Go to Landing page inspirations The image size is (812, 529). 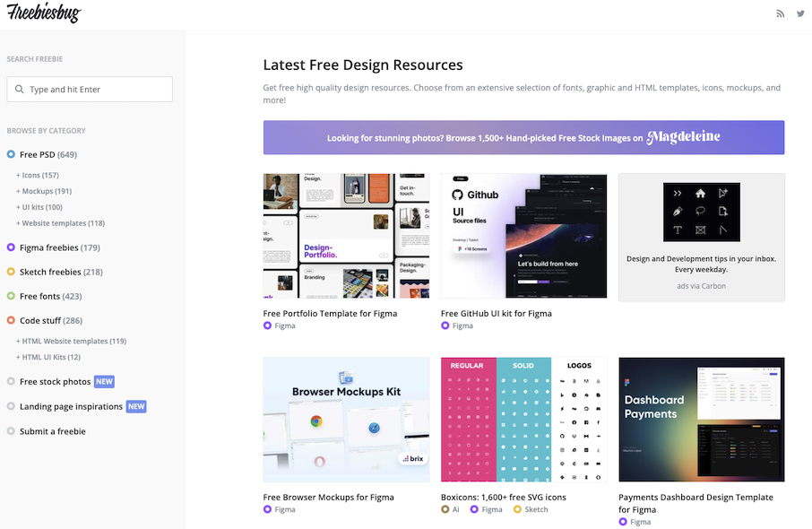[x=71, y=407]
